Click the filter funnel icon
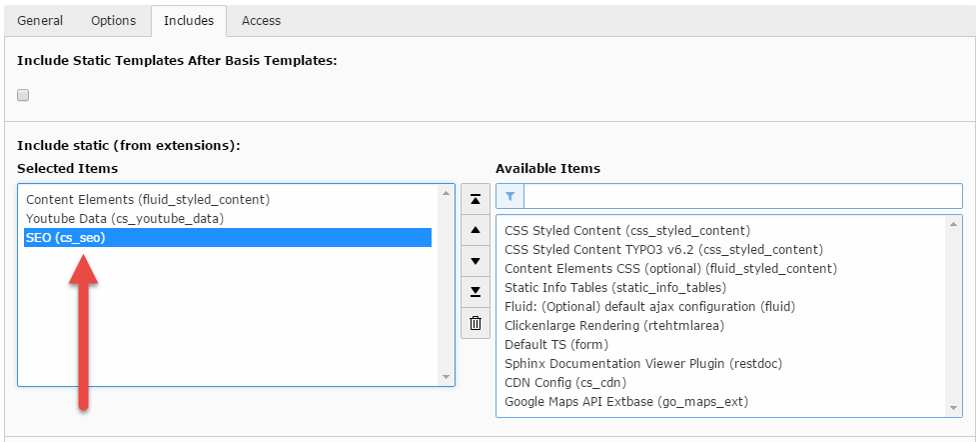Image resolution: width=980 pixels, height=442 pixels. 509,196
